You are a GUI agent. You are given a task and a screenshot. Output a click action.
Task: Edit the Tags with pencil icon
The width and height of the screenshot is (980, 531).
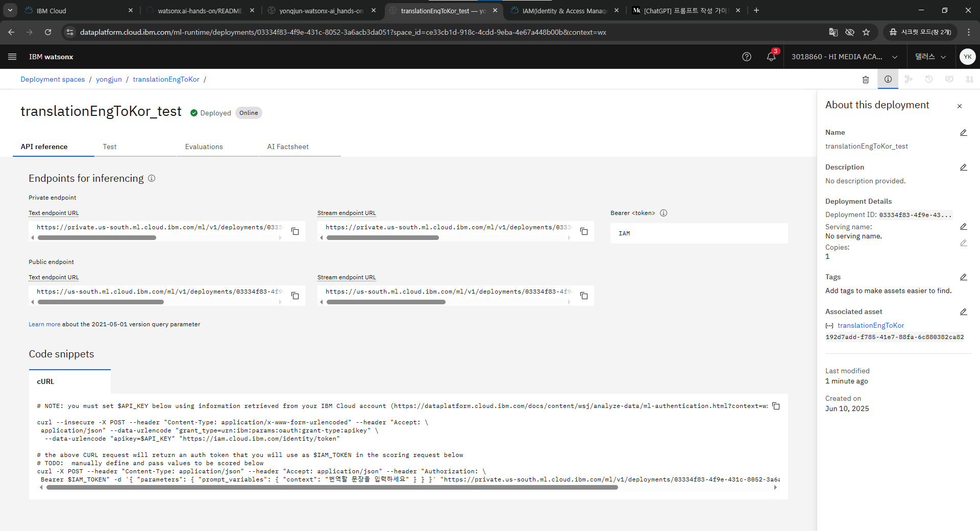point(964,277)
